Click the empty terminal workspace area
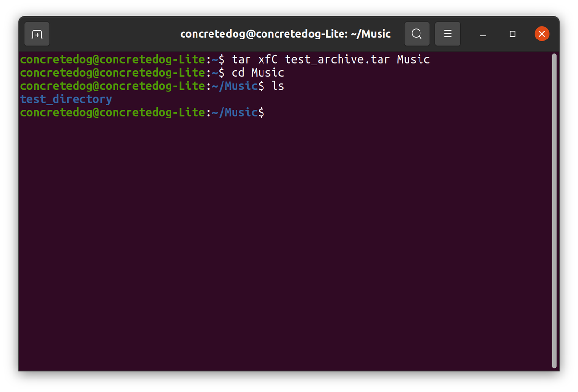 point(289,241)
